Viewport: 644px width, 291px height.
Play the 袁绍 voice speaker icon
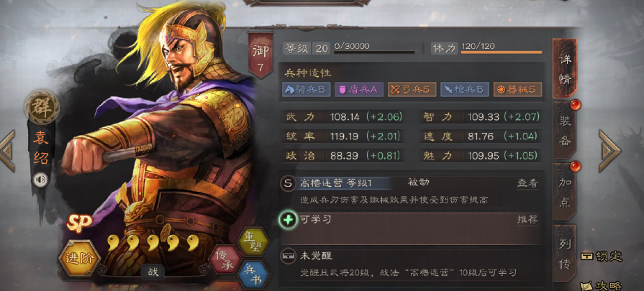pos(40,180)
